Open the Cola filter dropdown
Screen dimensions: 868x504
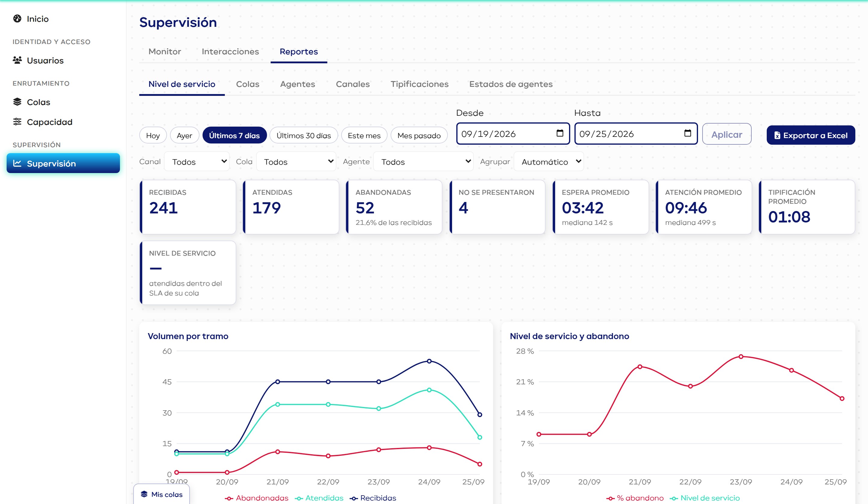[x=296, y=162]
